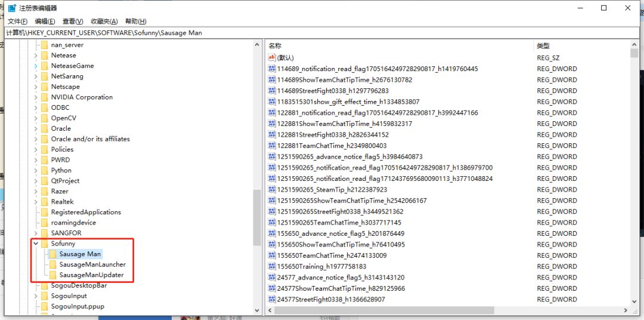Click folder icon beside Razer key
This screenshot has height=320, width=644.
coord(44,191)
